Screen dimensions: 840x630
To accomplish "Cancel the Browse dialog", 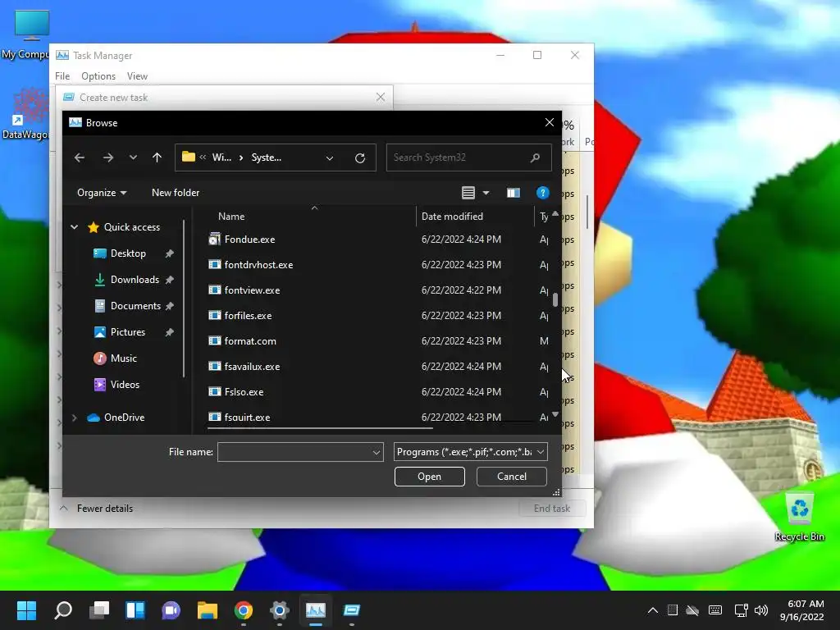I will [x=512, y=477].
